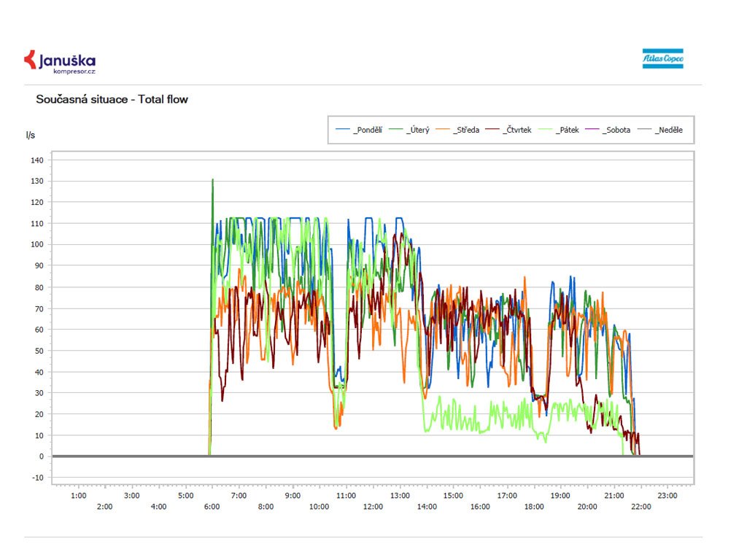The width and height of the screenshot is (747, 560).
Task: Click the orange line swatch beside _Středa
Action: click(x=442, y=130)
